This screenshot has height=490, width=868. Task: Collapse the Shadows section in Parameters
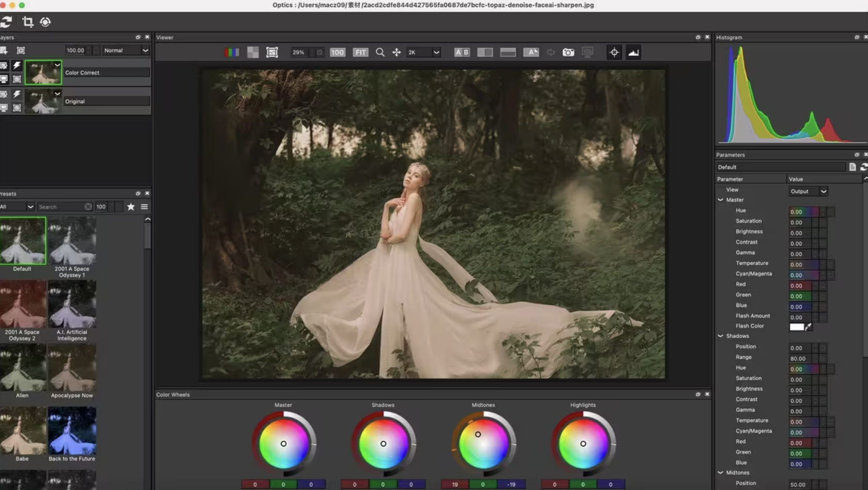pos(721,335)
